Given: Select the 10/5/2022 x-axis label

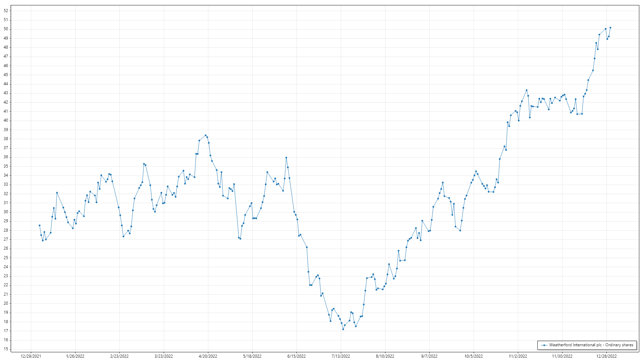Looking at the screenshot, I should 474,356.
